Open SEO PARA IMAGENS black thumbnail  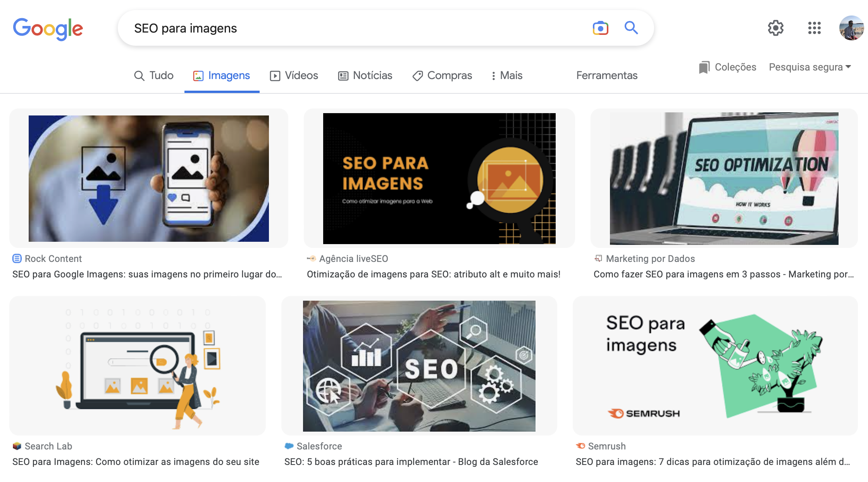tap(439, 178)
